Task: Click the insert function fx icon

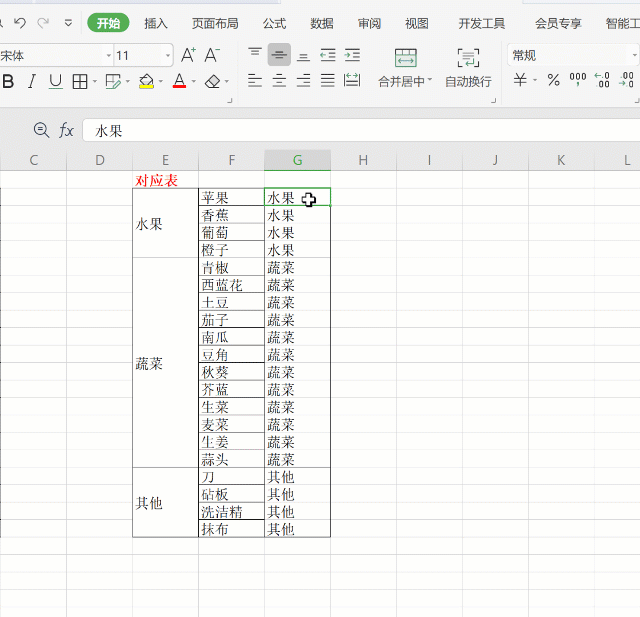Action: click(67, 130)
